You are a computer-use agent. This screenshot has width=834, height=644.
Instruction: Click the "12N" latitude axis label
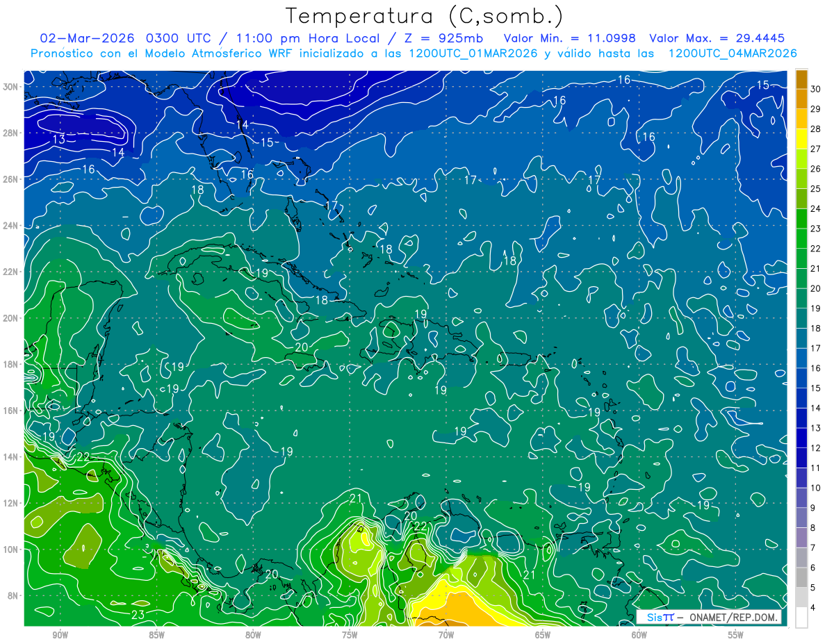10,502
